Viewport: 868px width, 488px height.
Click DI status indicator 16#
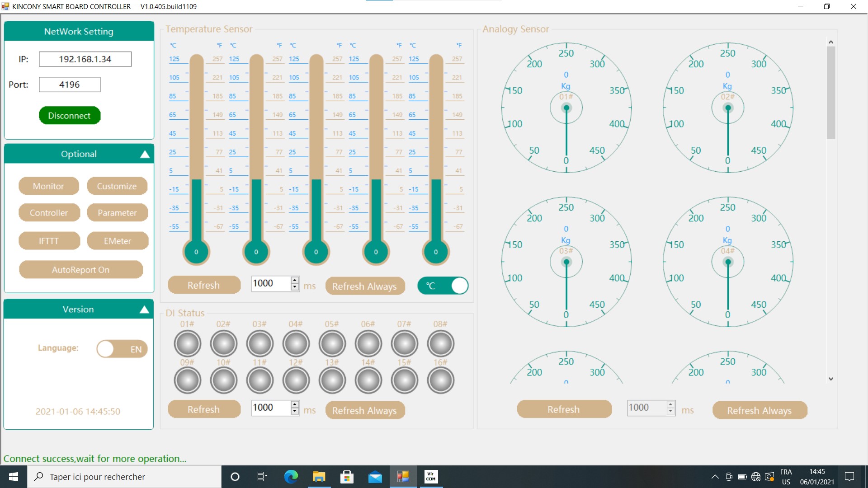(x=440, y=380)
